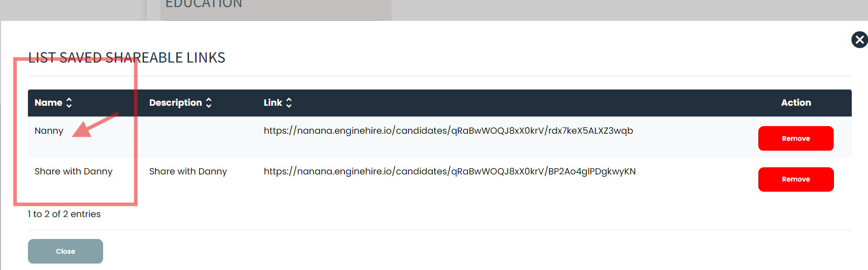Viewport: 868px width, 270px height.
Task: Click the Link header label
Action: pyautogui.click(x=273, y=103)
